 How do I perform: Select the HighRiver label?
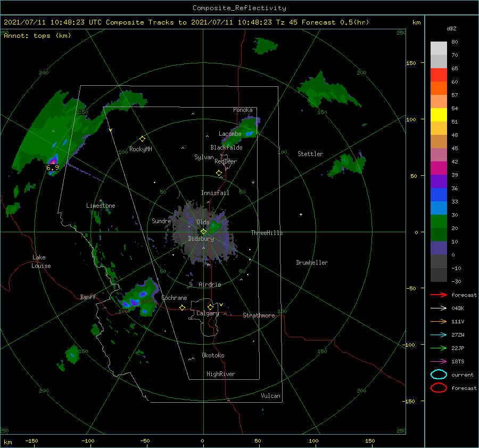[220, 374]
